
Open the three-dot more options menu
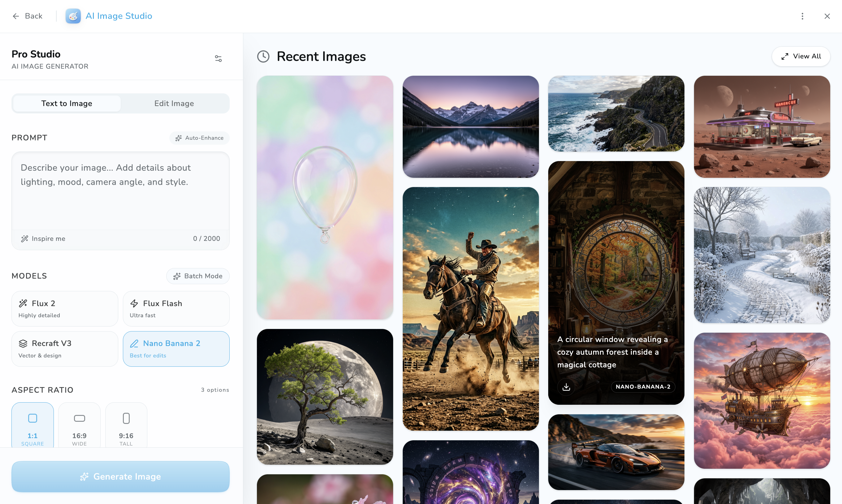pyautogui.click(x=802, y=16)
